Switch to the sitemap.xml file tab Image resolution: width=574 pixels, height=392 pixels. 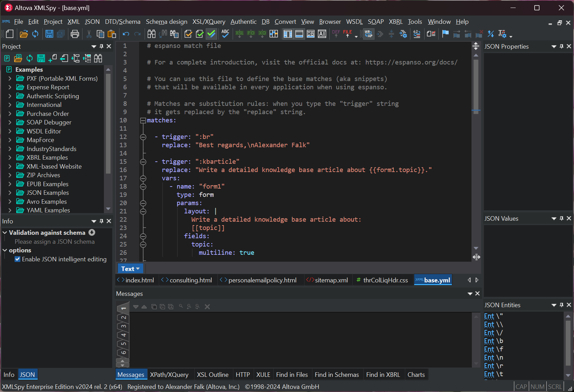pos(328,280)
